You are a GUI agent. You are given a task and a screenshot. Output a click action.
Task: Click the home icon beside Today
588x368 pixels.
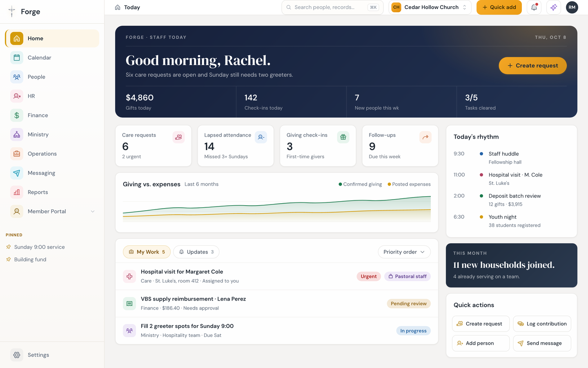118,7
